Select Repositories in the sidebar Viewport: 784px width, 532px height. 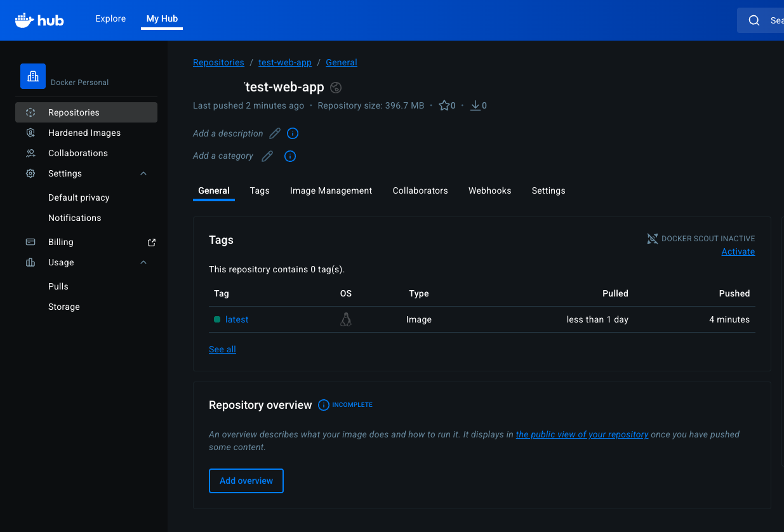click(x=86, y=112)
